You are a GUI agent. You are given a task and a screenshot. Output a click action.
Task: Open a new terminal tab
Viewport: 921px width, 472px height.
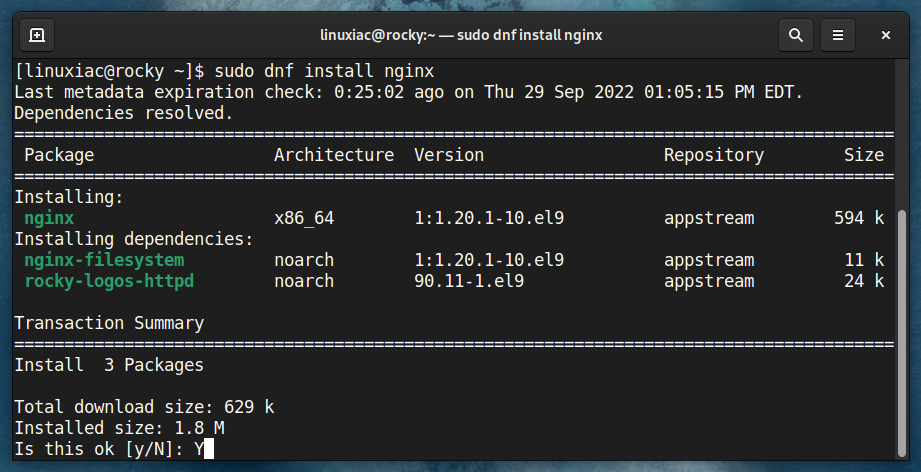coord(37,35)
